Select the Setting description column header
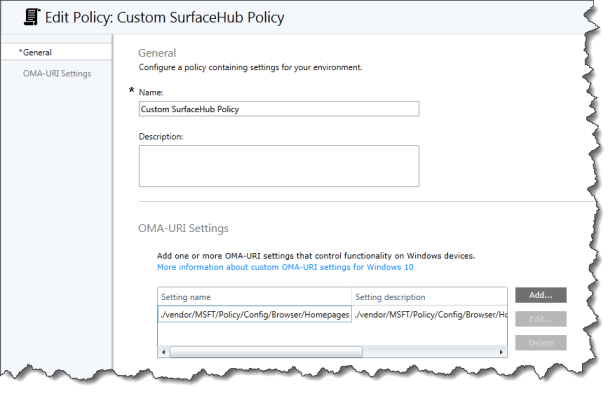Image resolution: width=615 pixels, height=396 pixels. point(429,297)
